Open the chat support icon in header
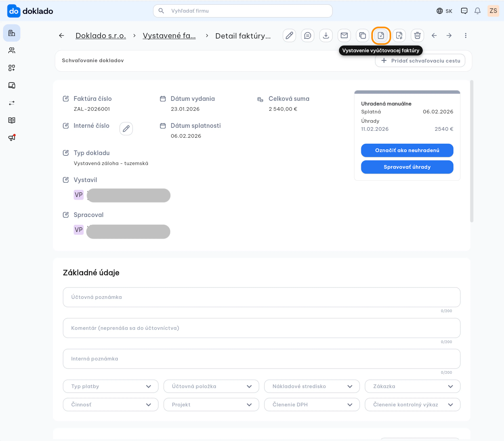The image size is (504, 441). [464, 11]
